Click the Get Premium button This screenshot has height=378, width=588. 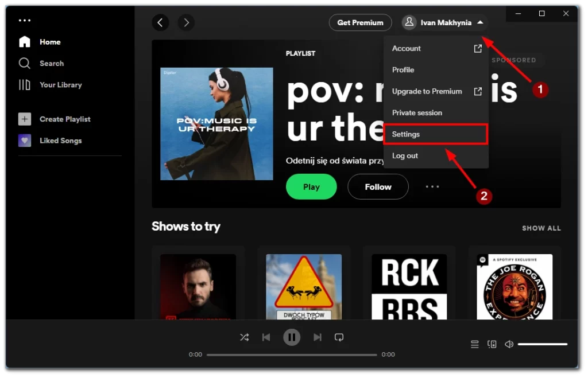pos(361,22)
